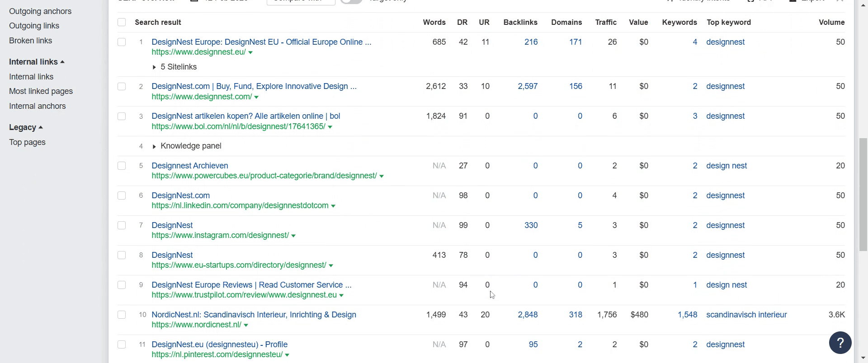Image resolution: width=868 pixels, height=363 pixels.
Task: Tick checkbox for Pinterest DesignNest.eu profile row
Action: pos(122,344)
